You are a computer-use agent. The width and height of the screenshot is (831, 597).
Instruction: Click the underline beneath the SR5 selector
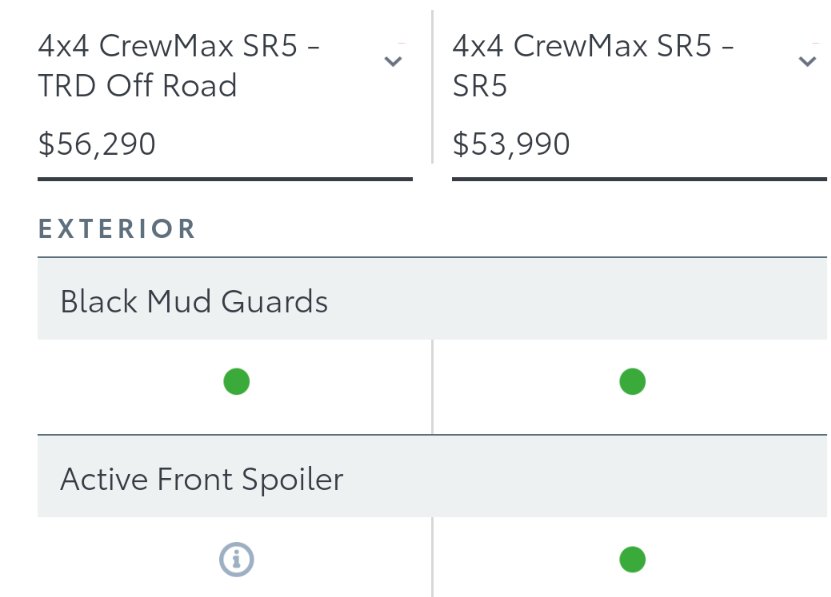(x=639, y=179)
